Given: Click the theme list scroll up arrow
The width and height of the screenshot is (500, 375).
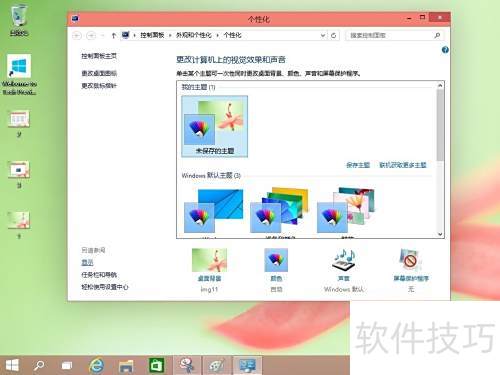Looking at the screenshot, I should click(440, 85).
